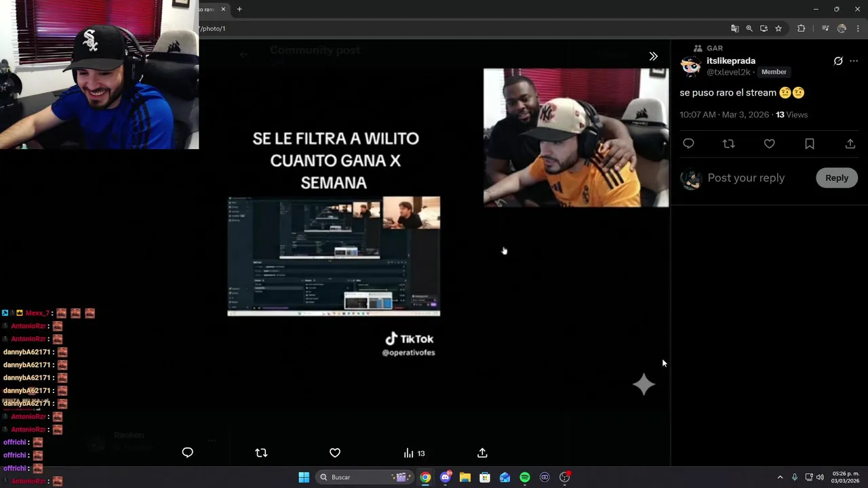This screenshot has width=868, height=488.
Task: Click the Buscar taskbar search box
Action: click(x=365, y=477)
